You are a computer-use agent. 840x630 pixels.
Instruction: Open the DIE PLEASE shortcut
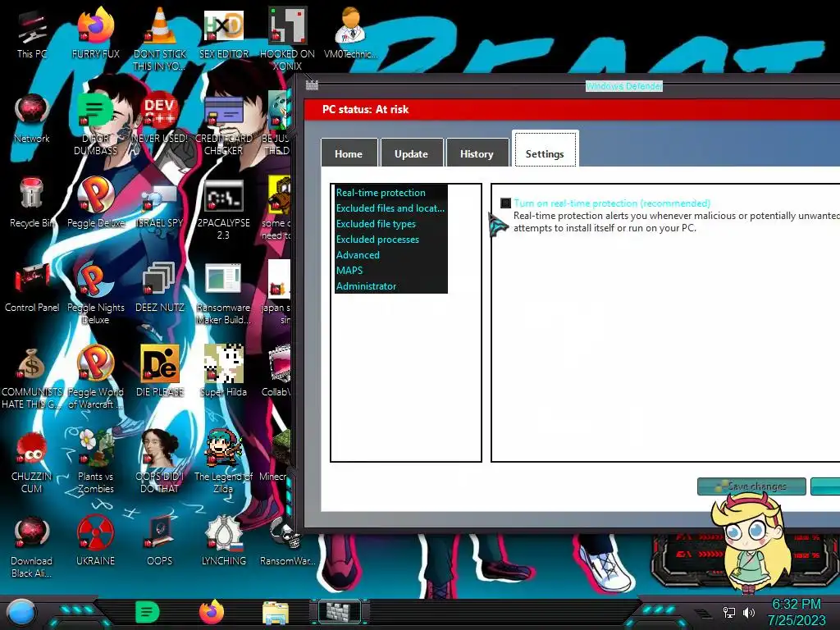[x=160, y=372]
